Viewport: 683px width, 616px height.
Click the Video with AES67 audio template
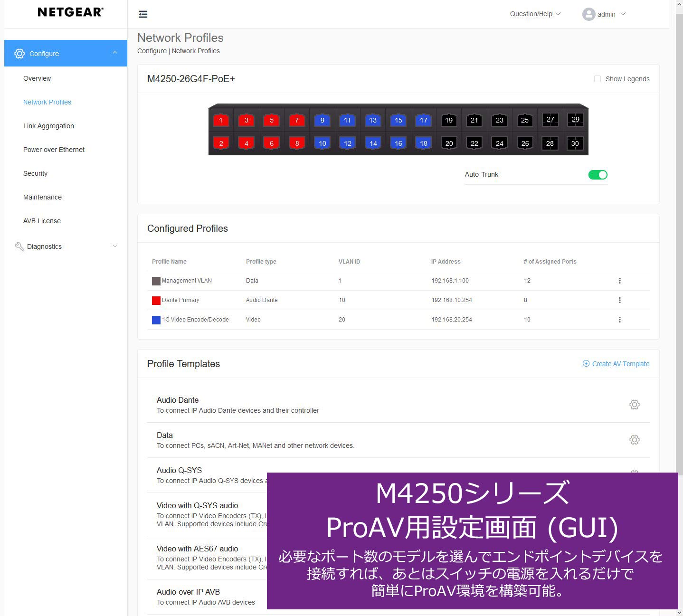[198, 549]
